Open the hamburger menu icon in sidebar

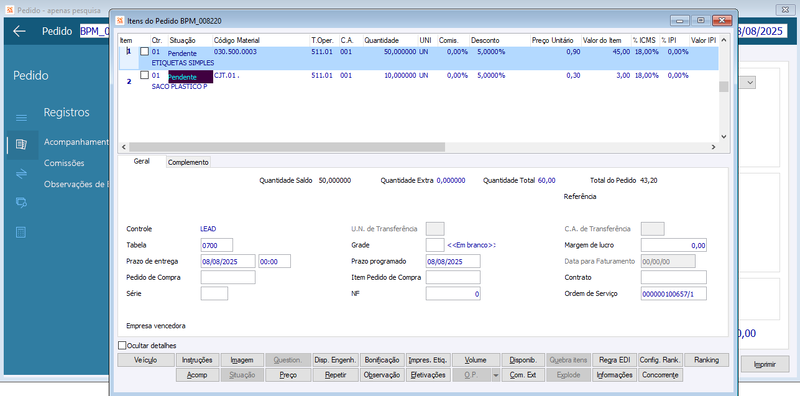click(21, 118)
